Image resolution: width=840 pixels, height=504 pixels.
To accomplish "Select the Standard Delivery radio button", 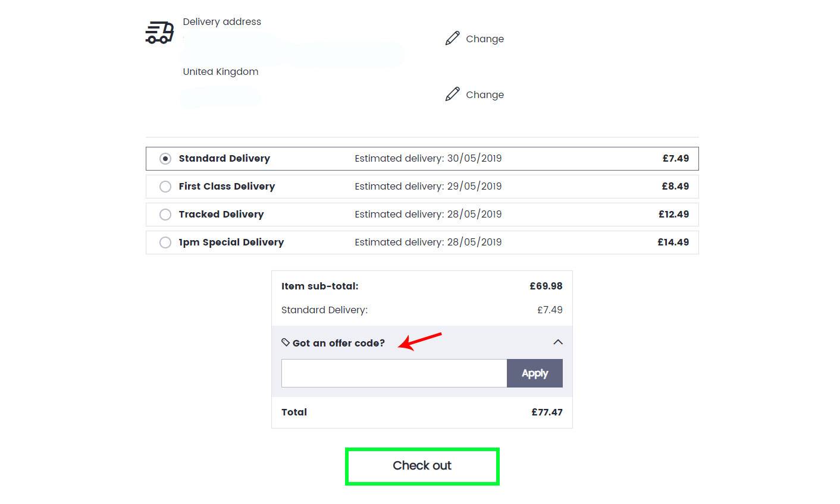I will tap(165, 159).
